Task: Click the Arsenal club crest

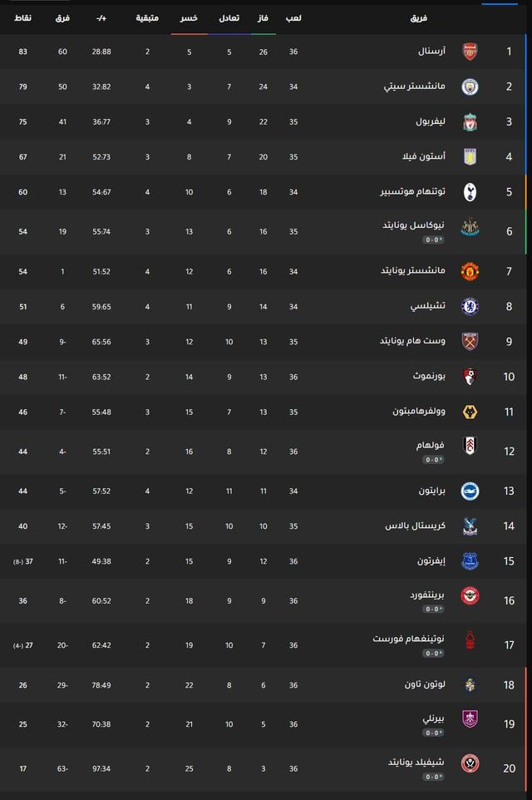Action: point(470,51)
